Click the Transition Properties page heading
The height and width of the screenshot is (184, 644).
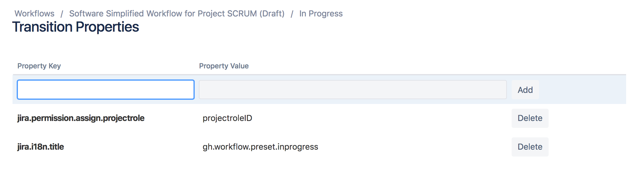pos(76,27)
